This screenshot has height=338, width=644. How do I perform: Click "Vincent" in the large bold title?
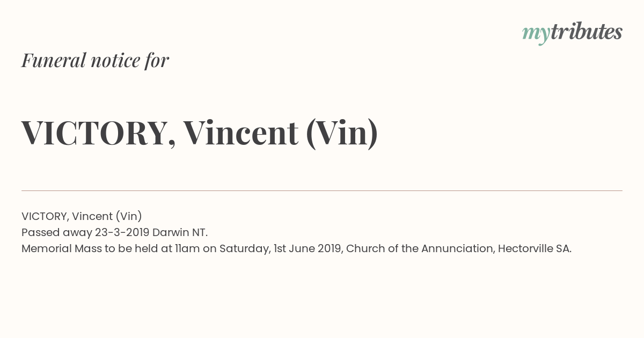[240, 133]
